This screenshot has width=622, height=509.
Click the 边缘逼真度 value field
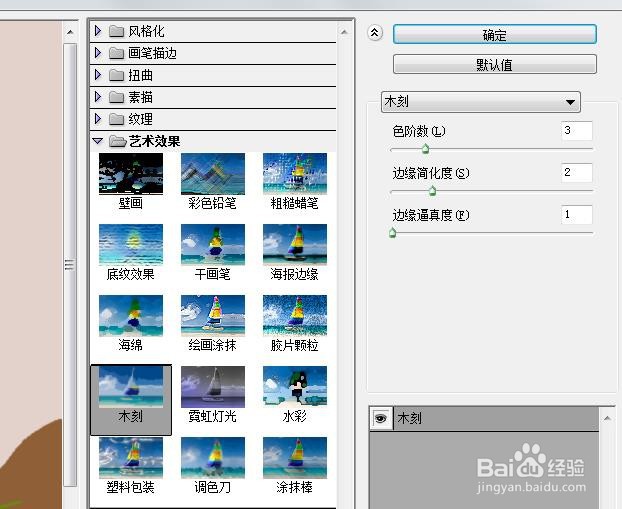pos(577,215)
